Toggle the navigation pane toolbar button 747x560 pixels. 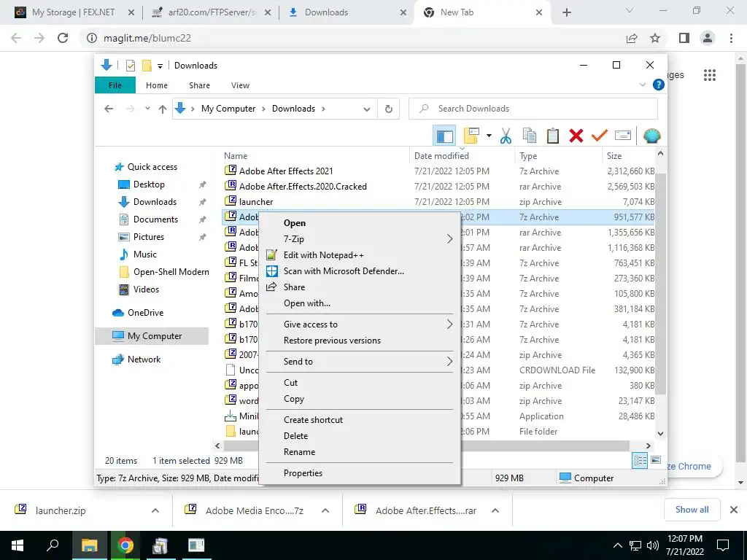(x=444, y=136)
